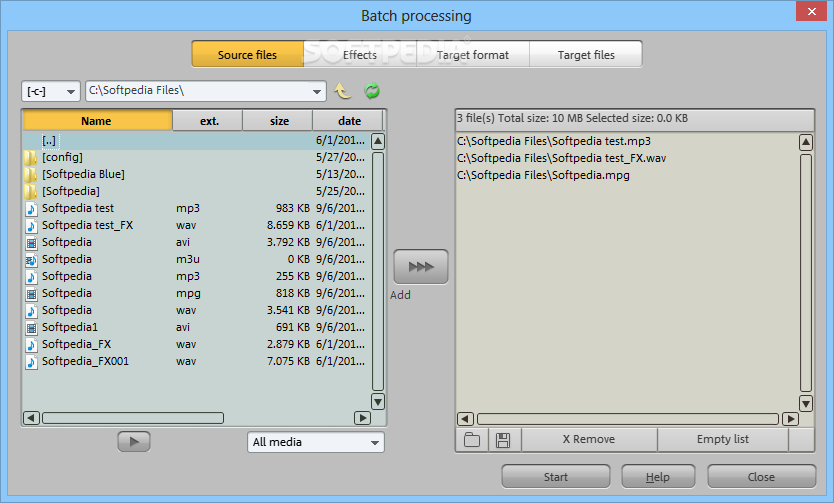Screen dimensions: 834x503
Task: Select Softpedia test file name
Action: (x=78, y=208)
